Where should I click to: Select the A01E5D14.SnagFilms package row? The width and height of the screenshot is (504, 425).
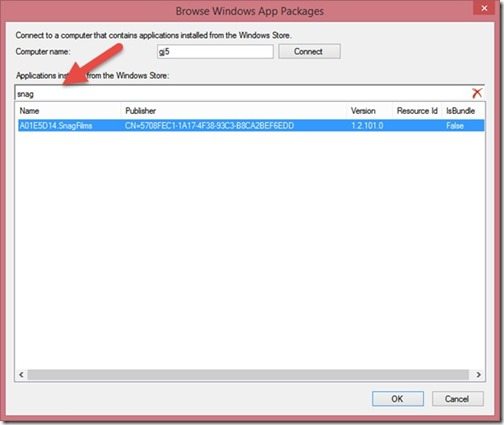pyautogui.click(x=251, y=125)
